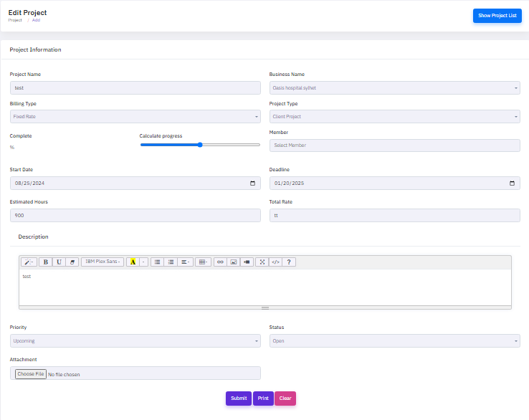The image size is (529, 420).
Task: Click the eraser remove-formatting icon
Action: point(72,262)
